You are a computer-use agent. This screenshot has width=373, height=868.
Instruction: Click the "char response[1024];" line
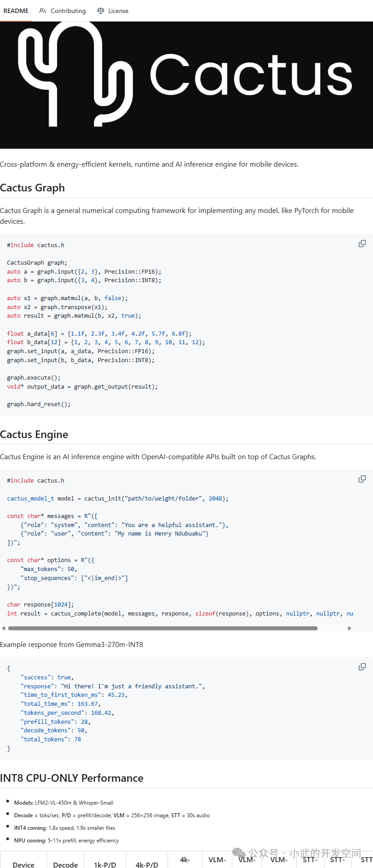40,605
